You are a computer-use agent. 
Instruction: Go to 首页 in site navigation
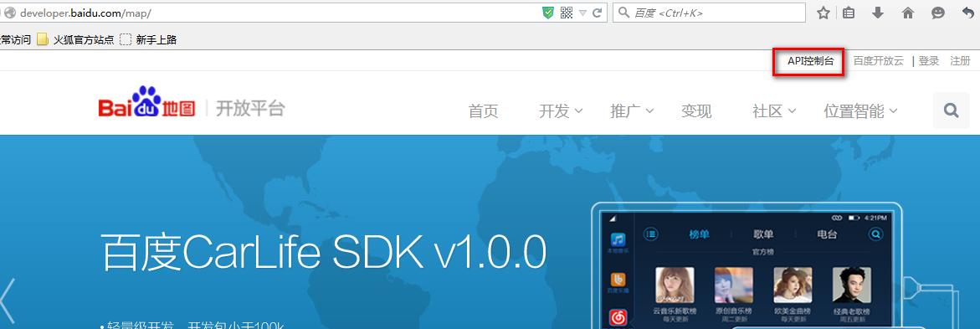[483, 111]
